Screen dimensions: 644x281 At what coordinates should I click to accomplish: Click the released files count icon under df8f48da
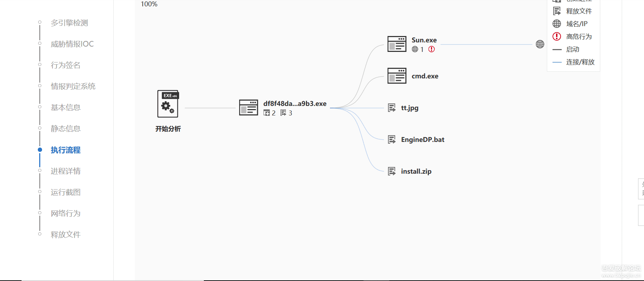point(283,113)
